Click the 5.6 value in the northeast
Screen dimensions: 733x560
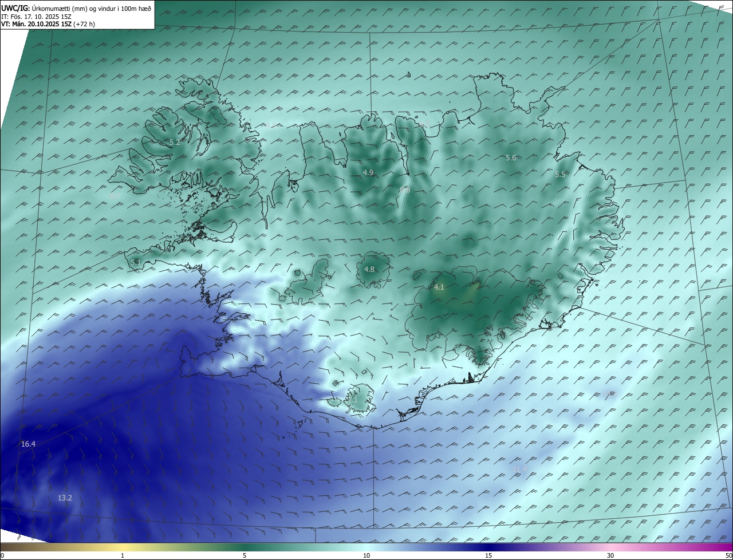[511, 157]
